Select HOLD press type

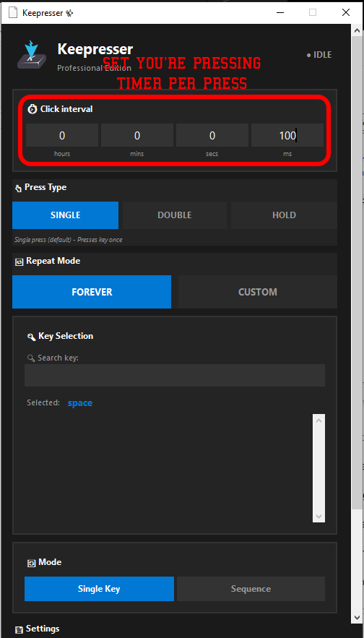(x=284, y=215)
